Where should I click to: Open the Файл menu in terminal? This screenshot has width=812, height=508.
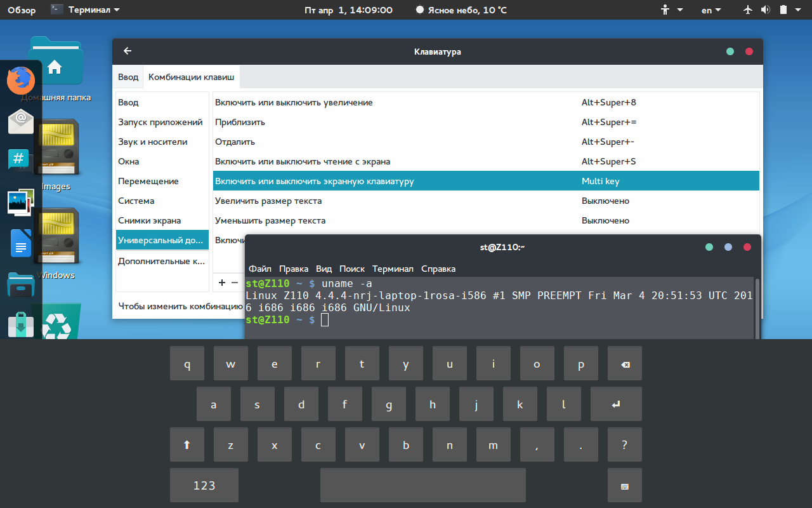(260, 269)
